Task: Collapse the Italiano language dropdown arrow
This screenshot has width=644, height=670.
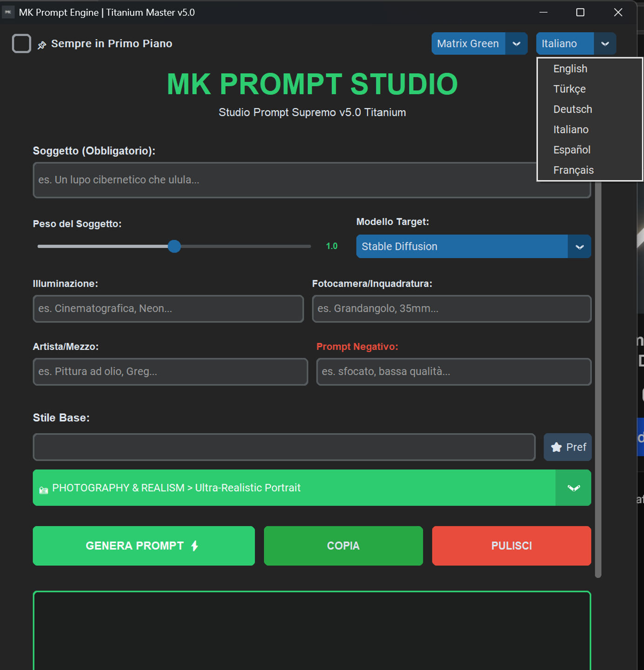Action: pyautogui.click(x=605, y=44)
